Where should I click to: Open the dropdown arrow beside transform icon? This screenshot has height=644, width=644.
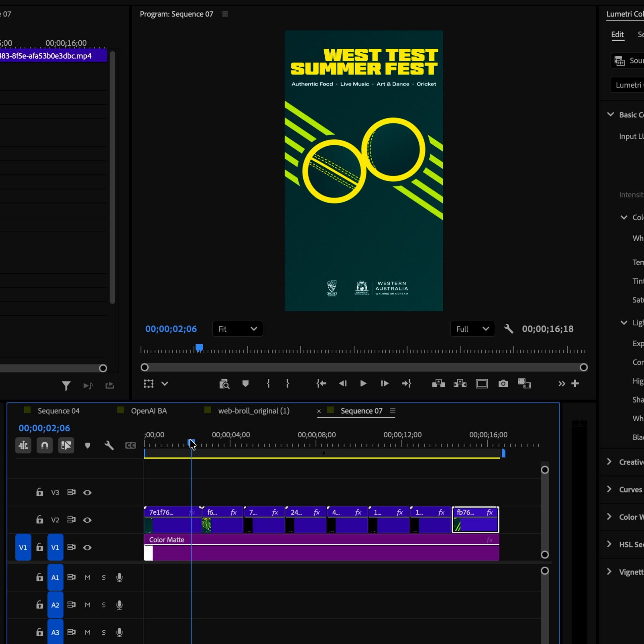click(165, 383)
